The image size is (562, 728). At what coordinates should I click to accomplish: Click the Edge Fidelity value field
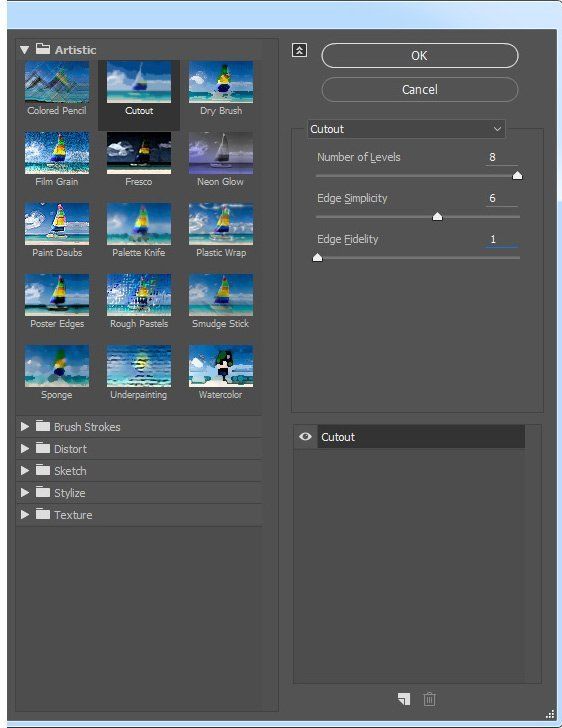pos(502,240)
